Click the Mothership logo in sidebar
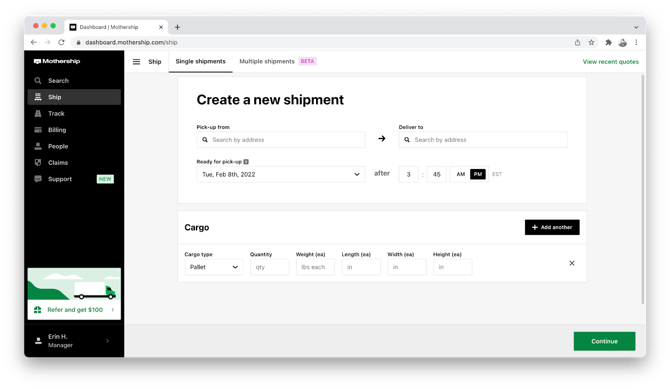 point(57,61)
